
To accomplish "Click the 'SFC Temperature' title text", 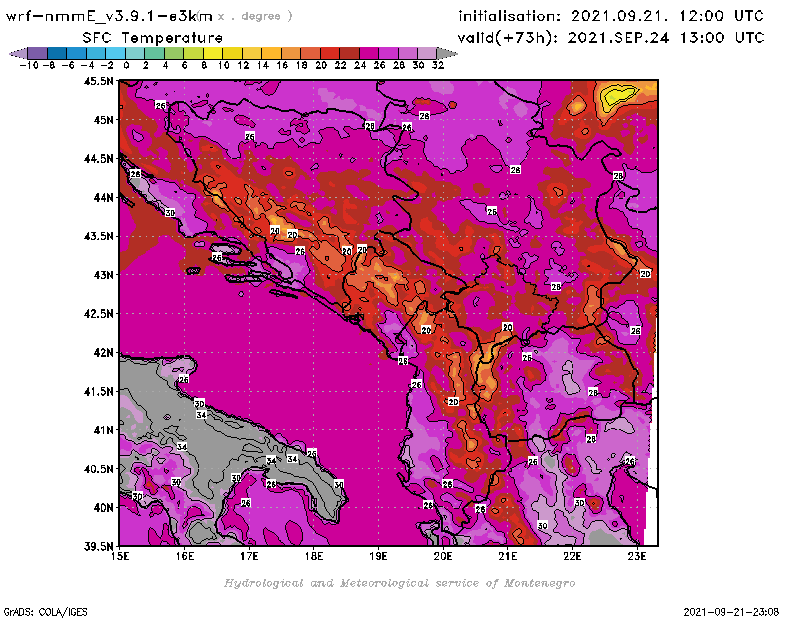I will tap(153, 38).
